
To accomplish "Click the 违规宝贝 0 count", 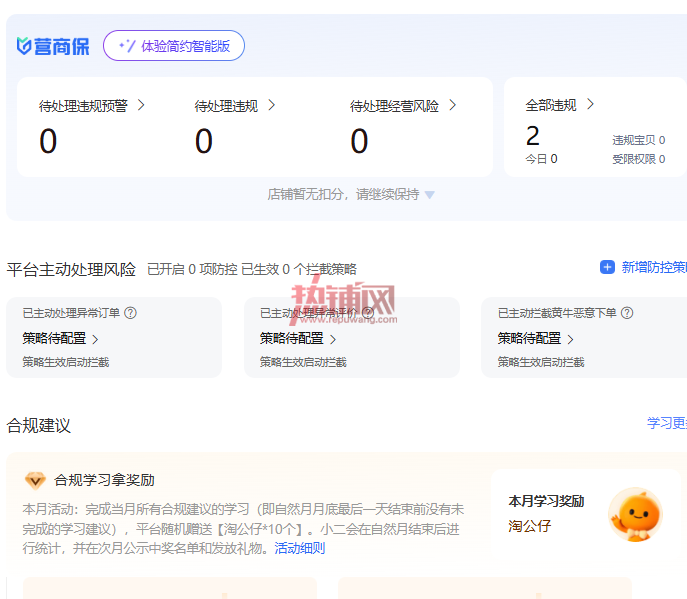I will pos(638,140).
